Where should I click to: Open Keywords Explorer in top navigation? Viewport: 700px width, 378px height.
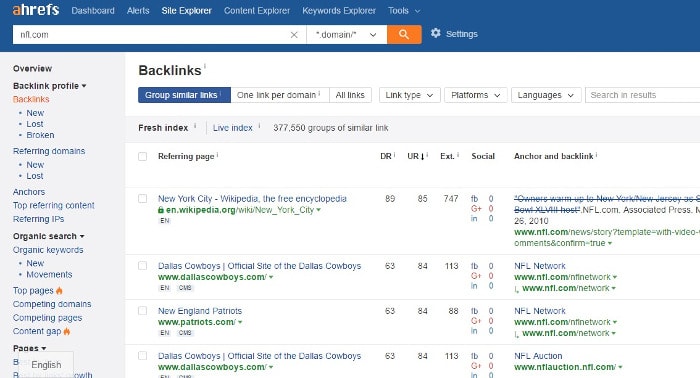[x=339, y=11]
